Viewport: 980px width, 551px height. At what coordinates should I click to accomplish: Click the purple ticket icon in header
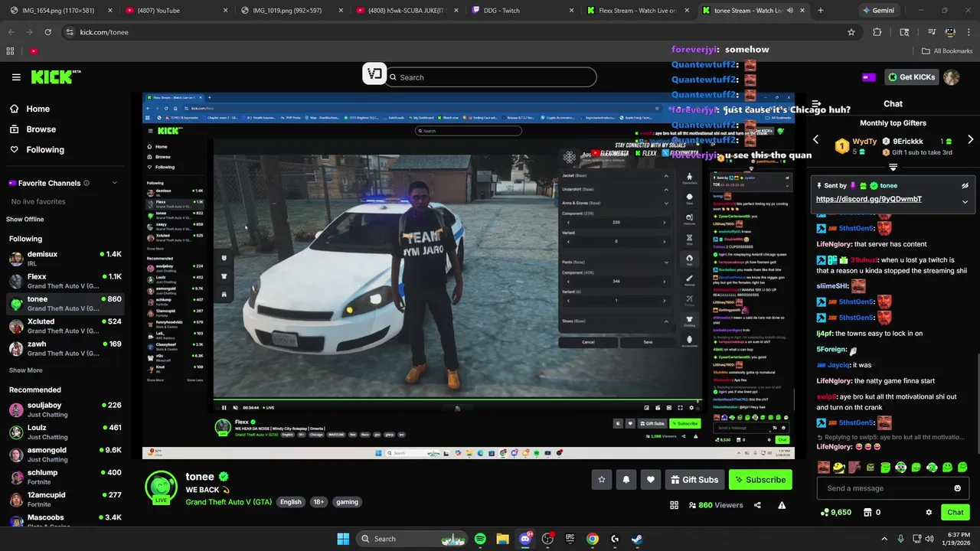868,77
